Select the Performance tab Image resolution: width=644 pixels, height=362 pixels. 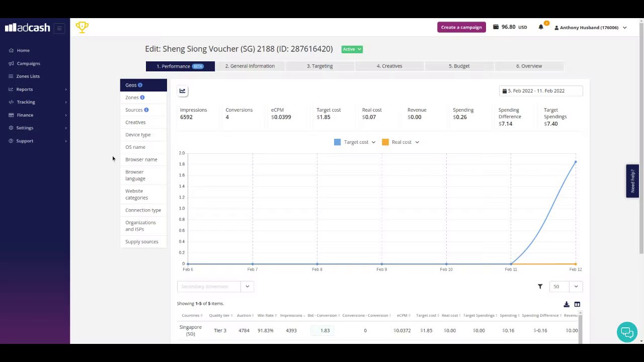click(x=180, y=66)
